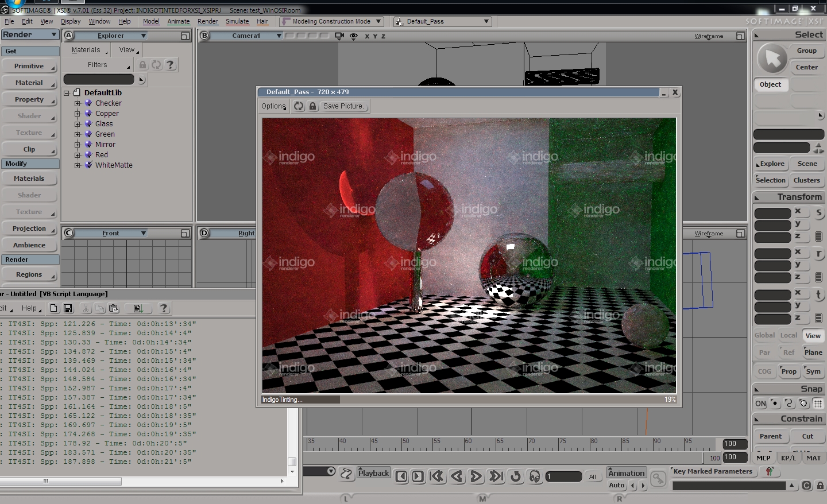Click Paste icon in script editor
The width and height of the screenshot is (827, 504).
pyautogui.click(x=114, y=308)
